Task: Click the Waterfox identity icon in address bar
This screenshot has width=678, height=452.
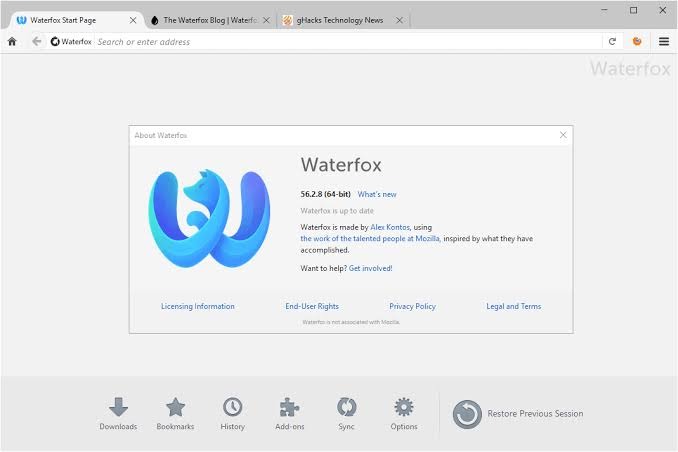Action: pos(55,42)
